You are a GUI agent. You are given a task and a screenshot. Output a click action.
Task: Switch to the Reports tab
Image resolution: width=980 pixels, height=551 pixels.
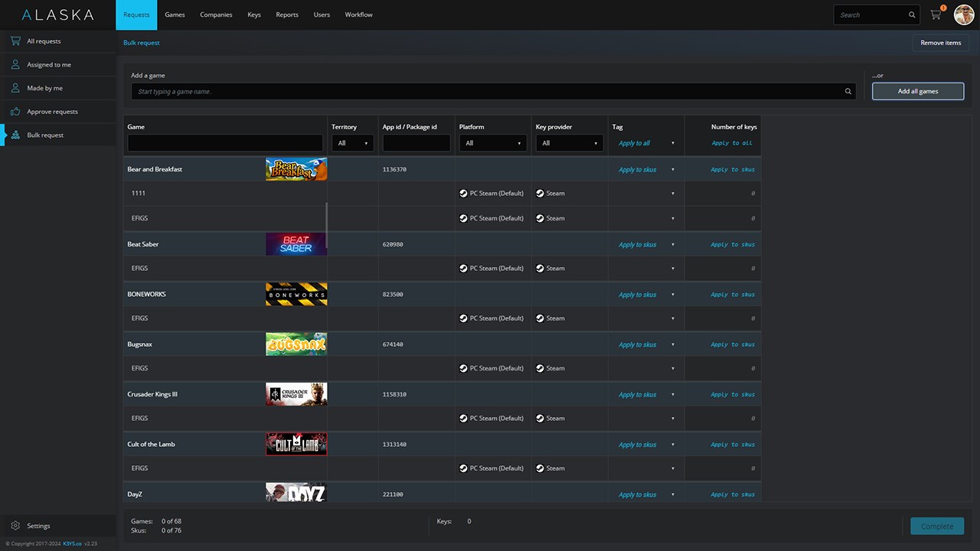(x=287, y=15)
